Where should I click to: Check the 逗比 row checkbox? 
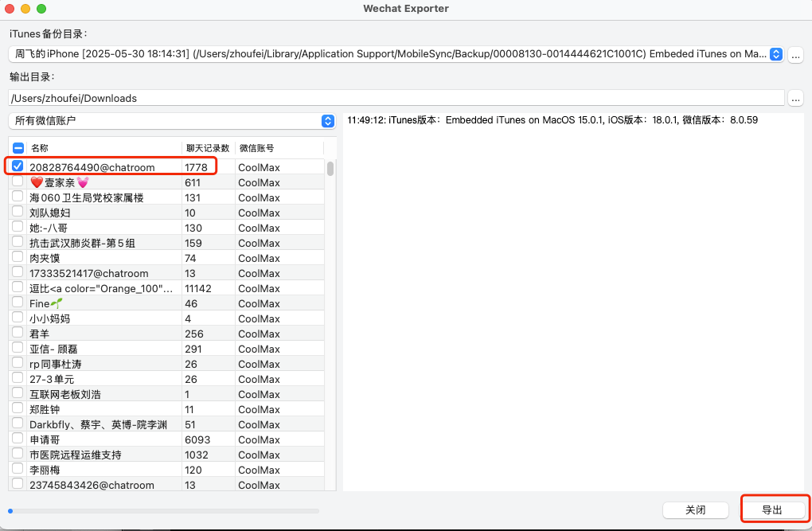[x=18, y=287]
